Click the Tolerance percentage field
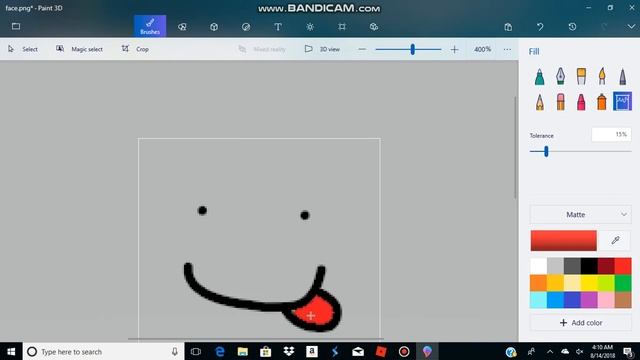The image size is (640, 360). tap(611, 134)
